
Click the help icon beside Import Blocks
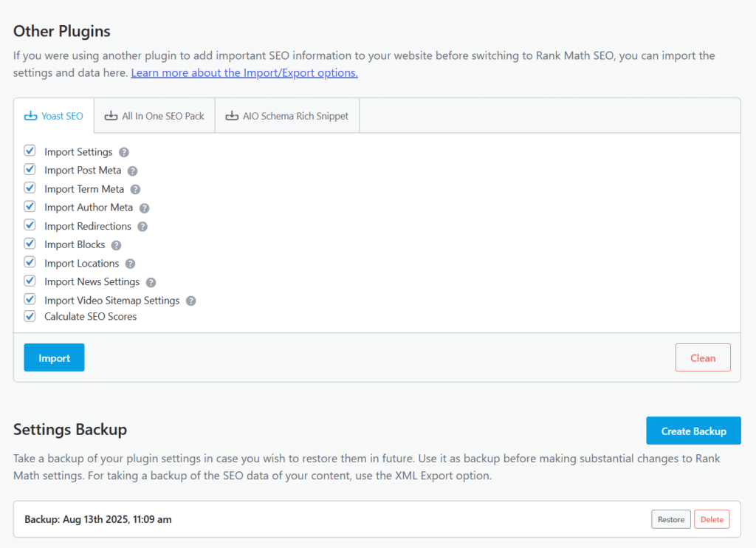116,245
